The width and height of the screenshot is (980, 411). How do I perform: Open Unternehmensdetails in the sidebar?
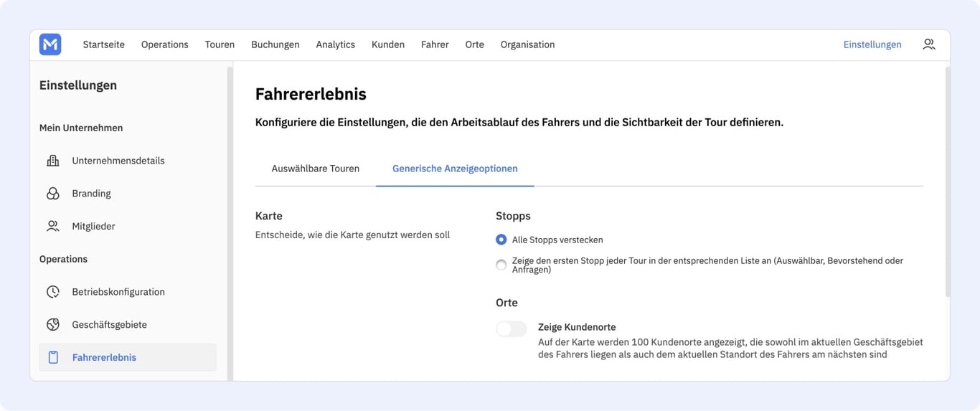128,161
